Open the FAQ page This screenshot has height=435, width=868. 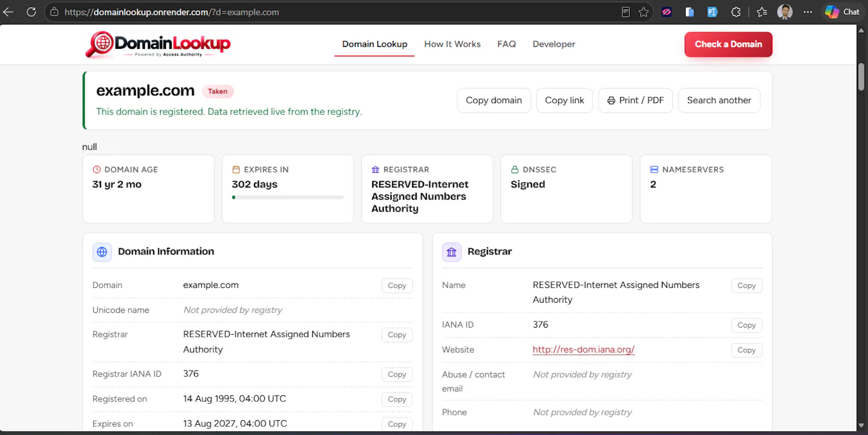(507, 44)
